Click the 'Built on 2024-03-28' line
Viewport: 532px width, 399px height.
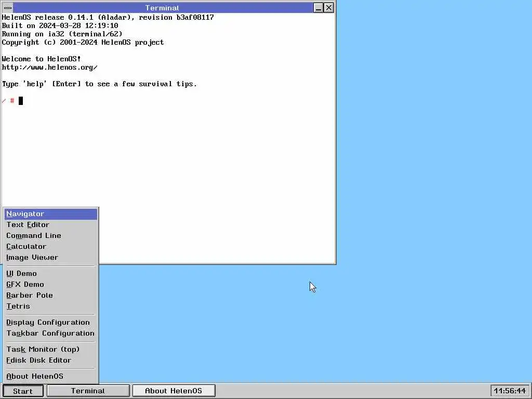60,25
